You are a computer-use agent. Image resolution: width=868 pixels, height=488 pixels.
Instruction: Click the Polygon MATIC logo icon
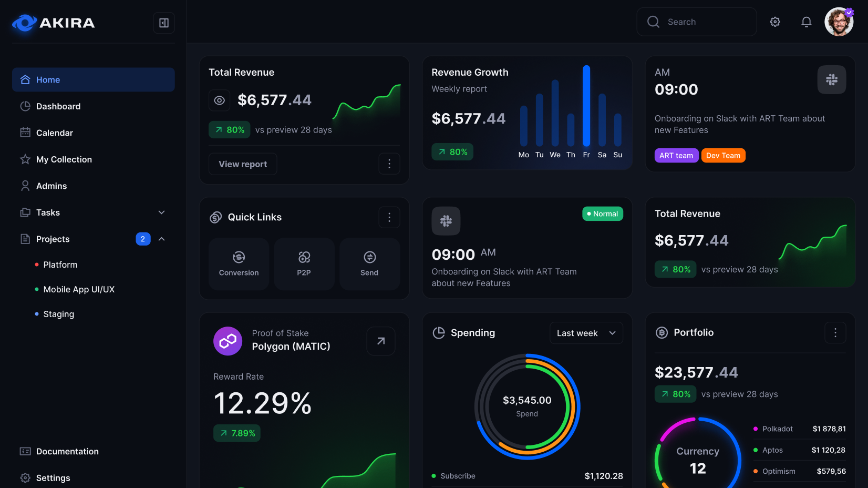coord(228,341)
